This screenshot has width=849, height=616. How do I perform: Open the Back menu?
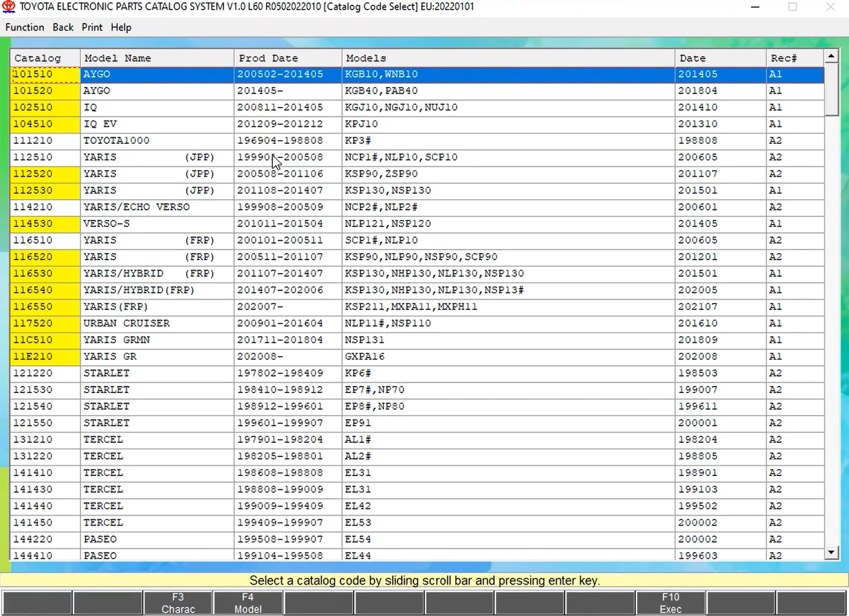coord(63,27)
